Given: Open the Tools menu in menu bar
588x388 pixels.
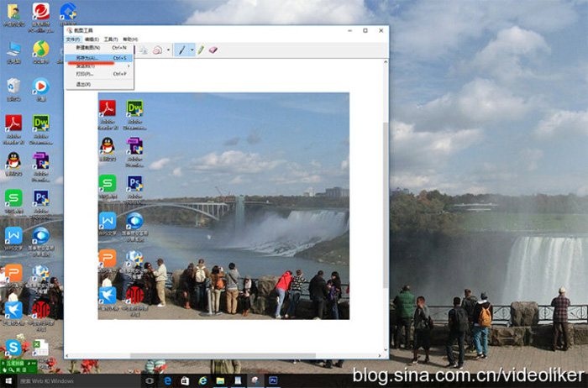Looking at the screenshot, I should pyautogui.click(x=110, y=39).
